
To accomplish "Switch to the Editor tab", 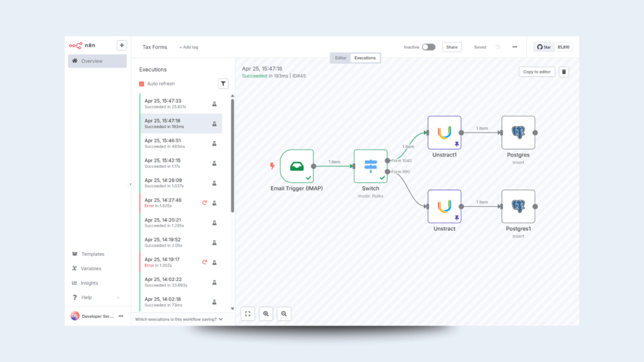I will pos(340,58).
